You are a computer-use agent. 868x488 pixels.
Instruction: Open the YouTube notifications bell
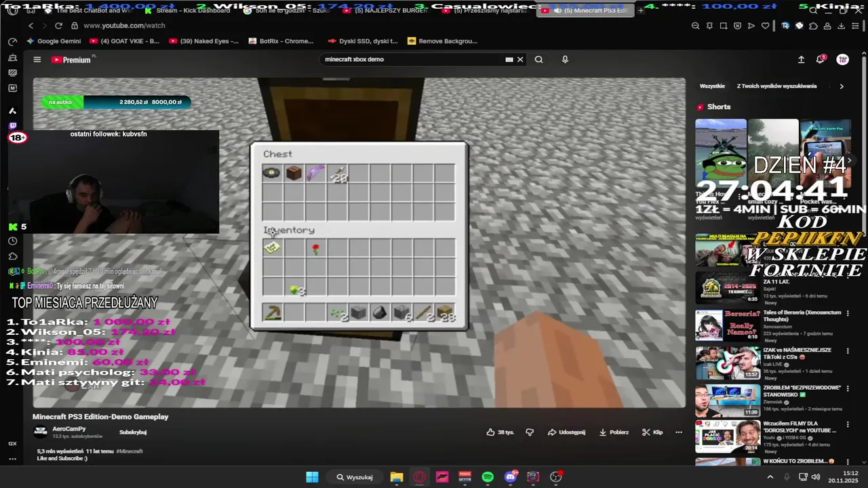click(821, 60)
